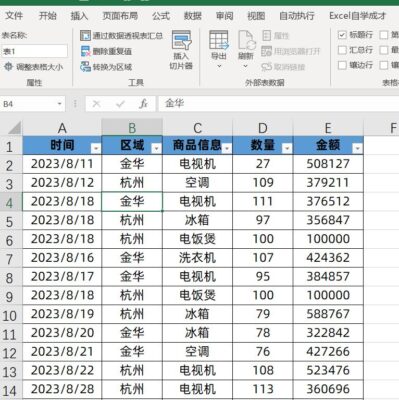Viewport: 399px width, 400px height.
Task: Select row 10 header
Action: [11, 315]
